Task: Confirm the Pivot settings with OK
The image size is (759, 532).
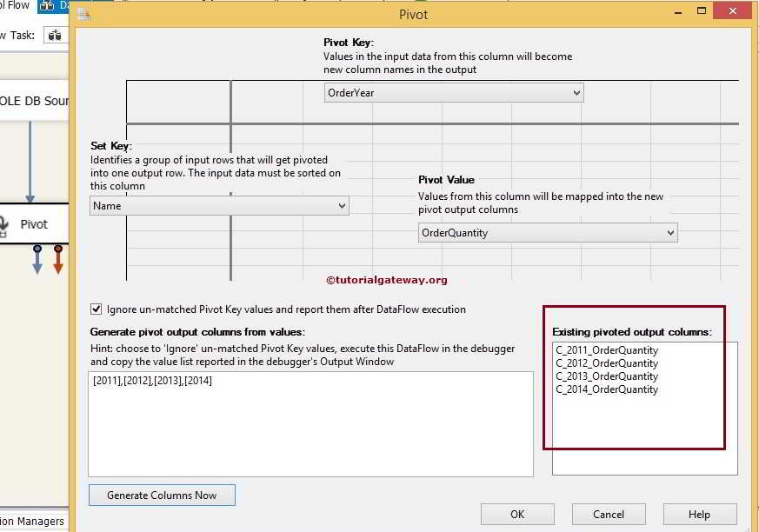Action: click(x=517, y=514)
